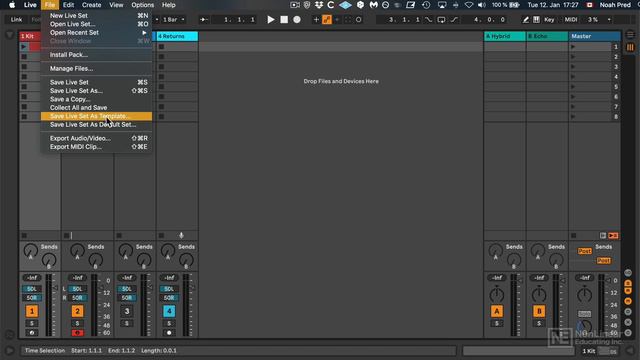
Task: Toggle first Post send button on Master
Action: 584,251
